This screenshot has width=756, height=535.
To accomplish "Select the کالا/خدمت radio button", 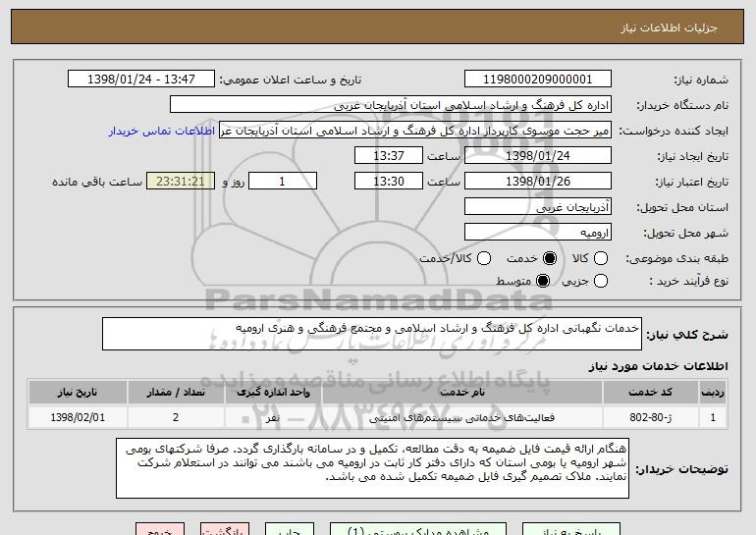I will pos(484,258).
